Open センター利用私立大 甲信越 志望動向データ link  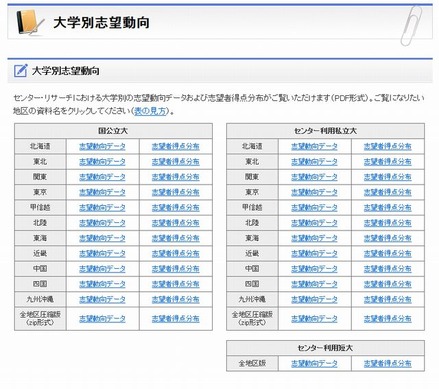pyautogui.click(x=314, y=208)
